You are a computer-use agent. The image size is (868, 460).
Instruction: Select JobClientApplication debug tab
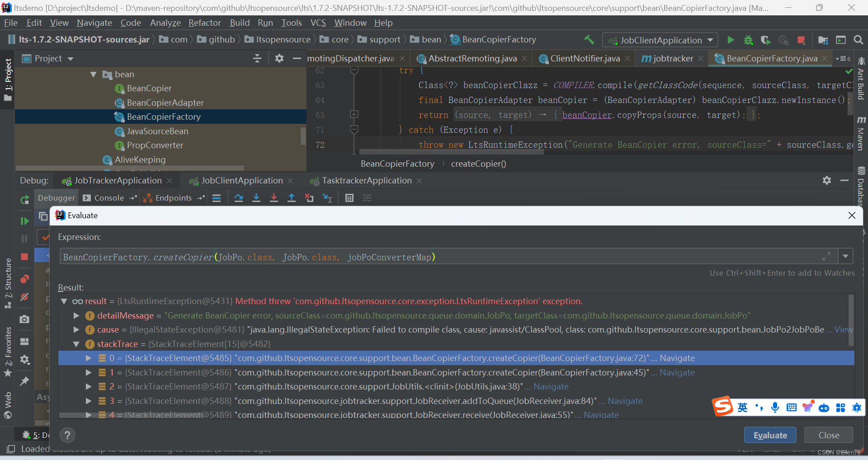[242, 180]
